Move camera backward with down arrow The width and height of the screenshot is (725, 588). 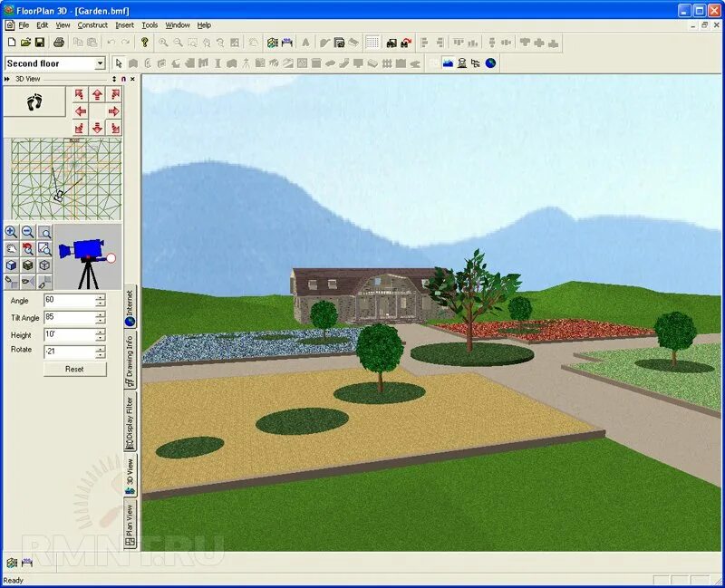pos(97,128)
